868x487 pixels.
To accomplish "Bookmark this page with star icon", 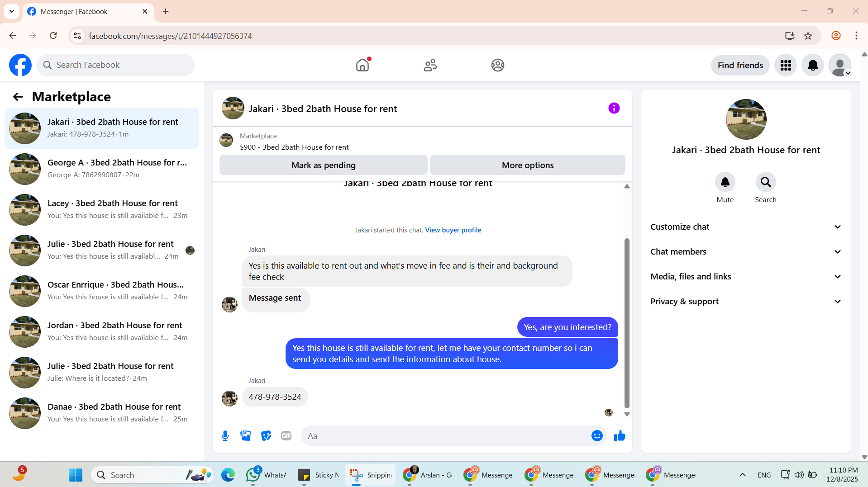I will [x=808, y=36].
